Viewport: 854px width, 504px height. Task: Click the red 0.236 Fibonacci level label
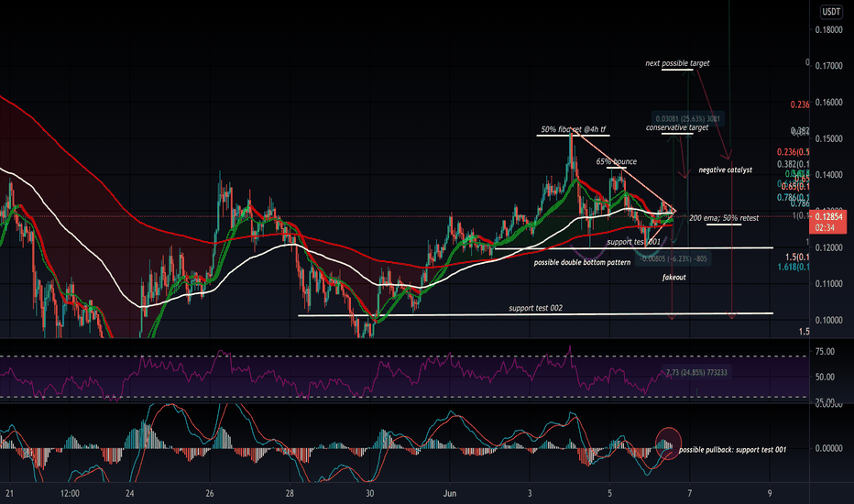(x=800, y=104)
